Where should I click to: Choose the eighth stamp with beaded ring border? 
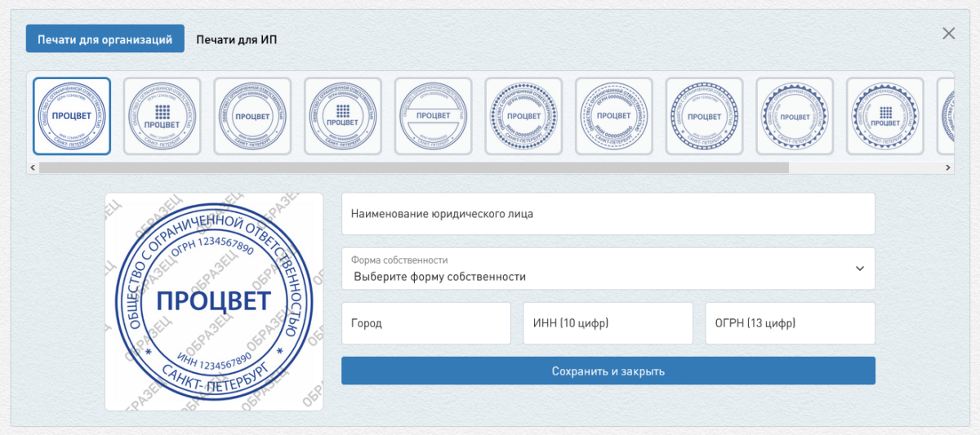pyautogui.click(x=704, y=116)
